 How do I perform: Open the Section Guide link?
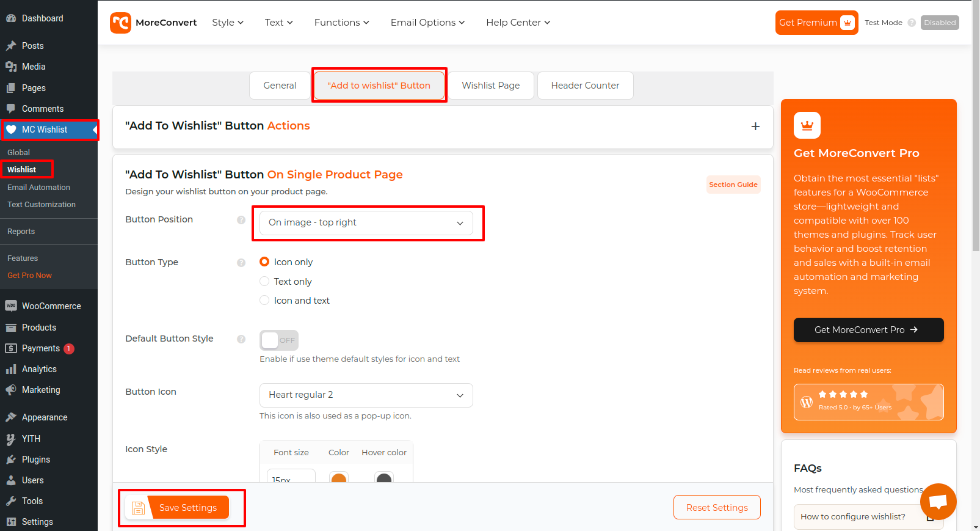[x=733, y=185]
